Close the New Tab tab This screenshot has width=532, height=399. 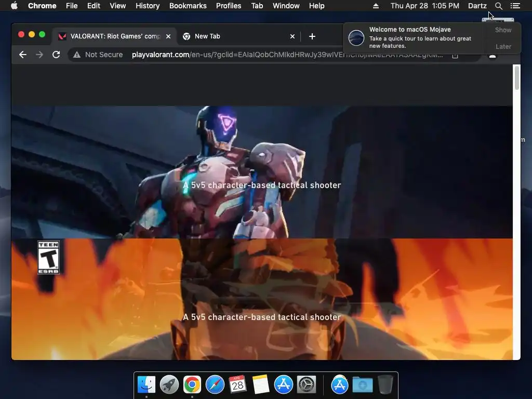coord(292,36)
